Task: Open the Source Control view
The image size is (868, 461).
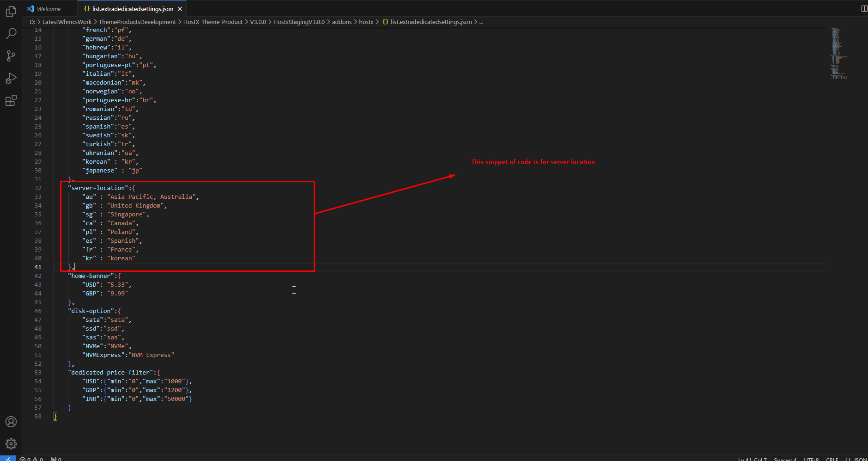Action: click(x=11, y=56)
